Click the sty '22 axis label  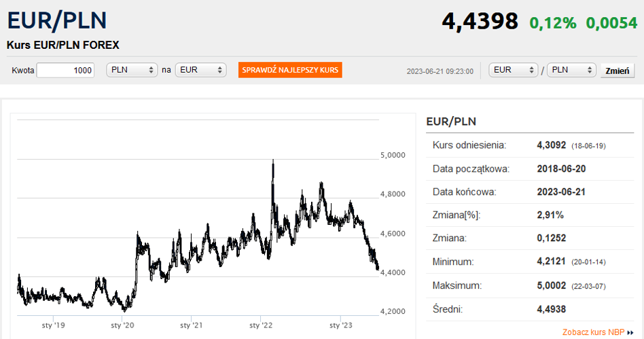coord(261,325)
